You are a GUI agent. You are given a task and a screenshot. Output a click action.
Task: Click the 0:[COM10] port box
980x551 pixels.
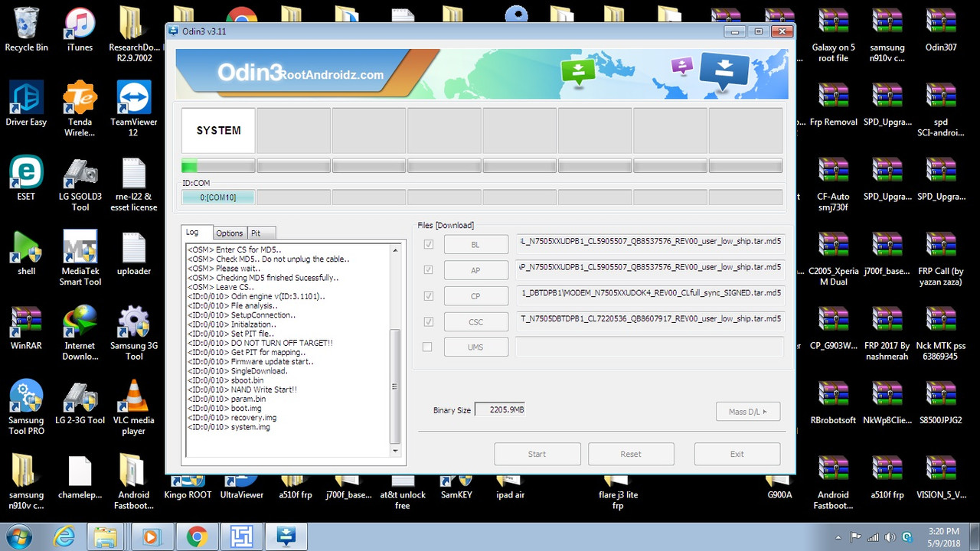click(218, 197)
